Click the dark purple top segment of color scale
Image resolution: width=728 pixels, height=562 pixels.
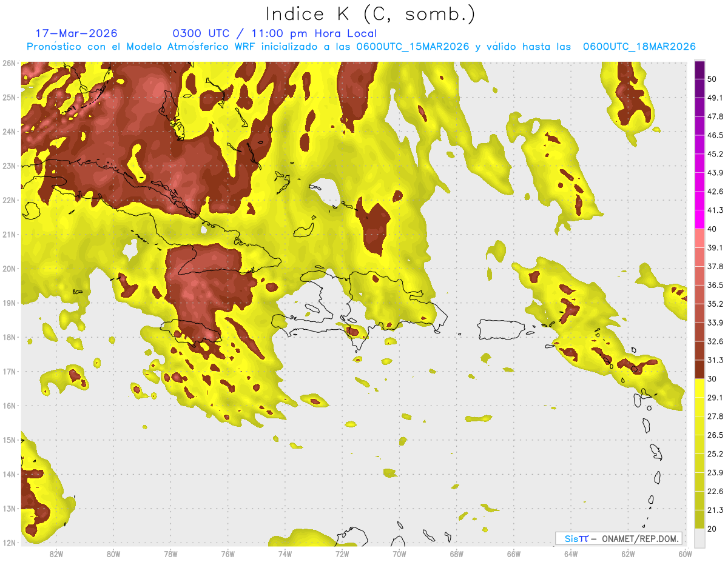coord(699,70)
